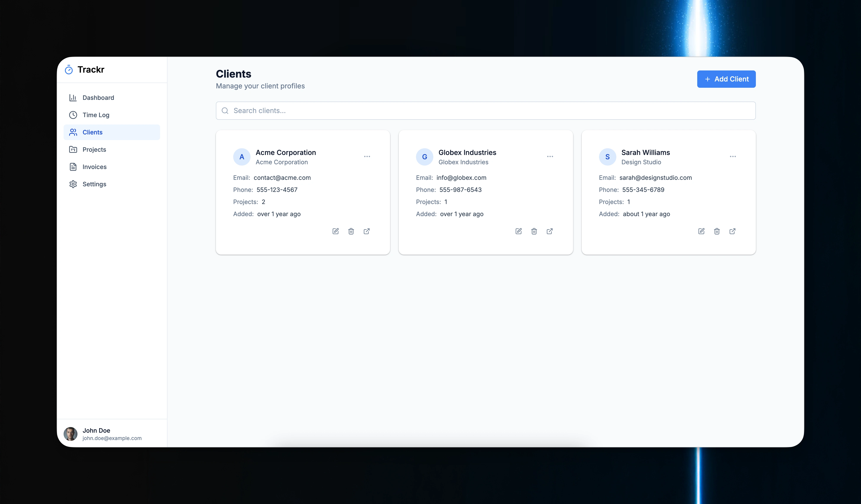This screenshot has height=504, width=861.
Task: Open the Dashboard page
Action: tap(112, 98)
